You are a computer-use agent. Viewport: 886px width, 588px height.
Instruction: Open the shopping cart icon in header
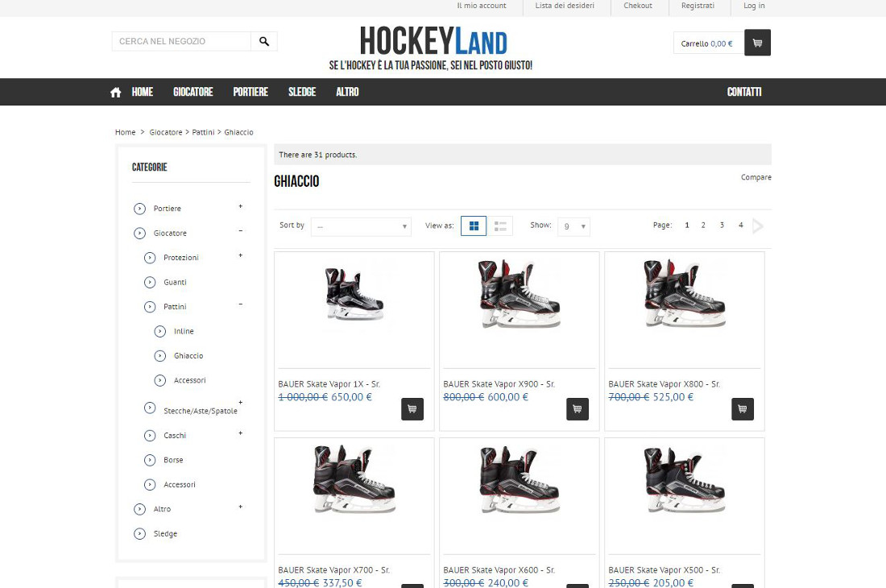pos(757,43)
